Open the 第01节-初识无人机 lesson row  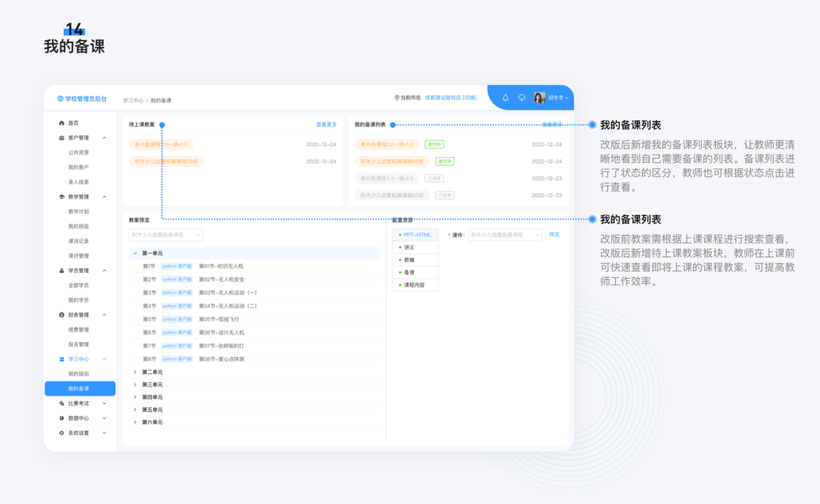255,266
